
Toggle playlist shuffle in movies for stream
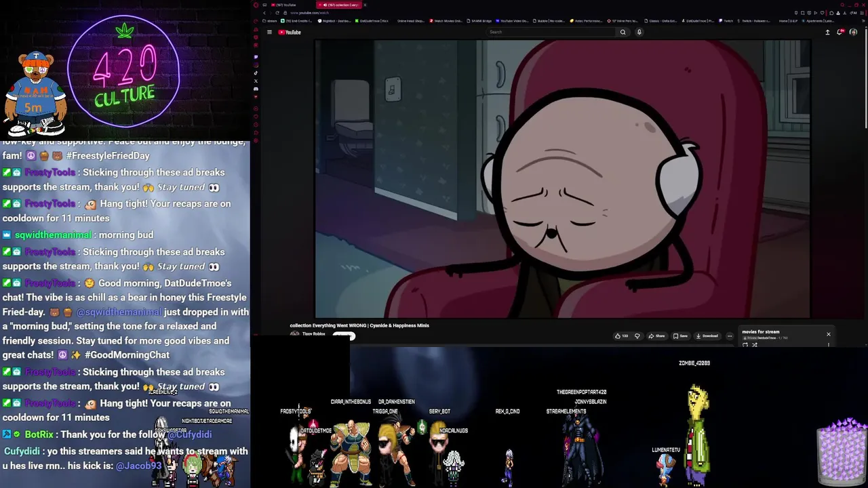pos(755,345)
